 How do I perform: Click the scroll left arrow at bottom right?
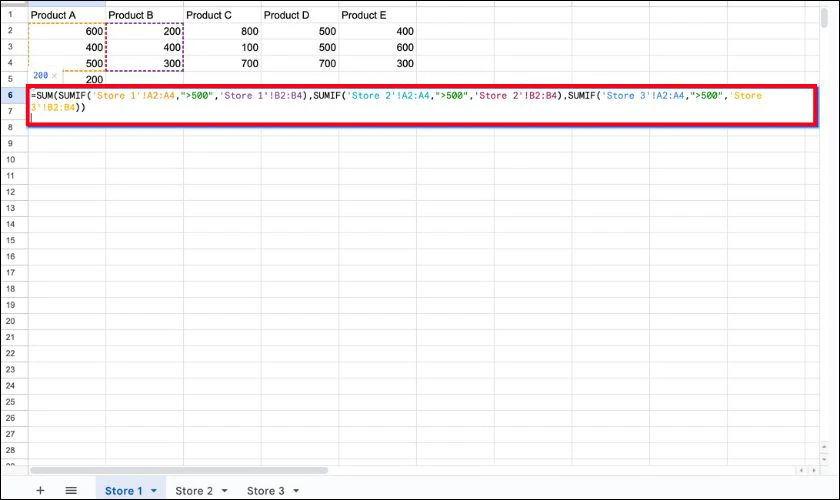(x=801, y=470)
